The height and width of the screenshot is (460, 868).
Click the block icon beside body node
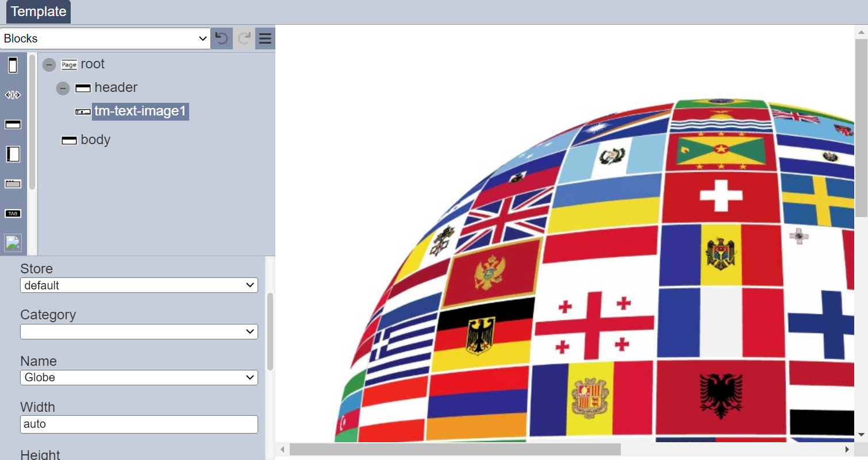(69, 141)
